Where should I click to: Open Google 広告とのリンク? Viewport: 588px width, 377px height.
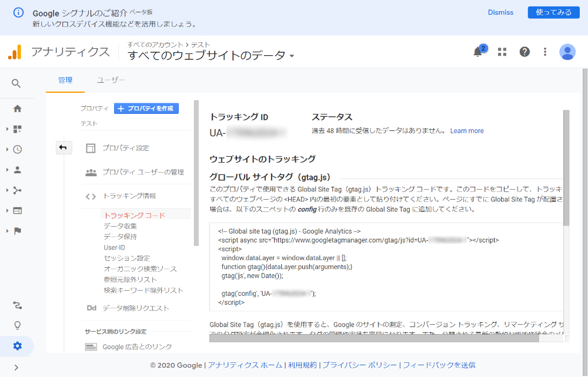click(137, 346)
